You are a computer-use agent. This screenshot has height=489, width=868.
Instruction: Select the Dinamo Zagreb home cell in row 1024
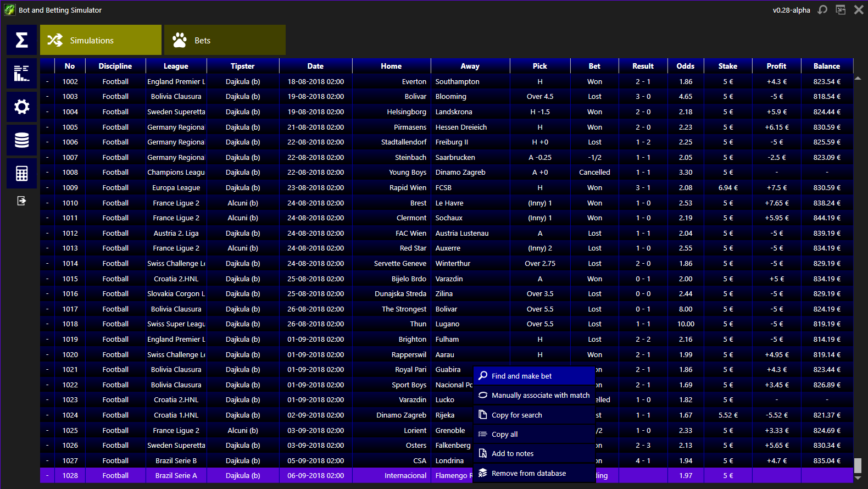click(391, 415)
